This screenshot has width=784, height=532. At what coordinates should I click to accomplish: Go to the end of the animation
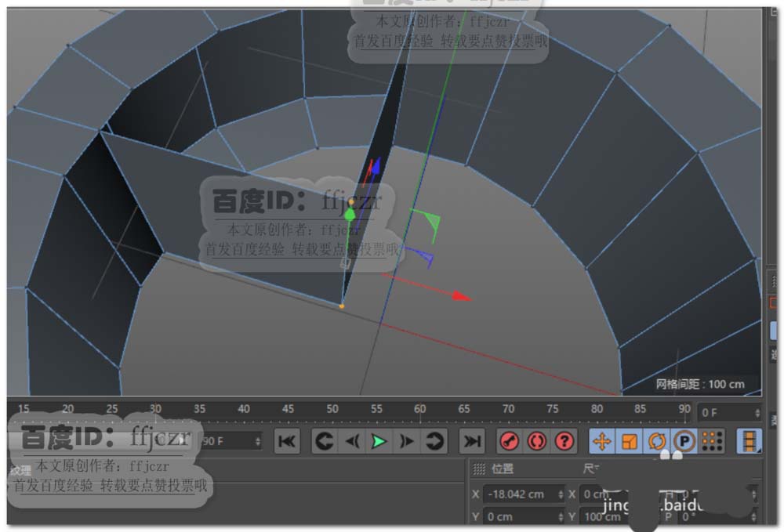pyautogui.click(x=471, y=442)
